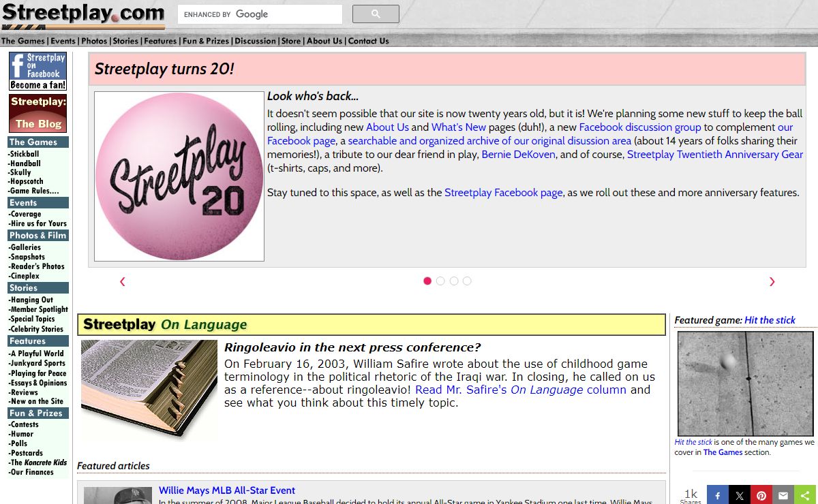Screen dimensions: 818x504
Task: Open the Facebook discussion group link
Action: 640,127
